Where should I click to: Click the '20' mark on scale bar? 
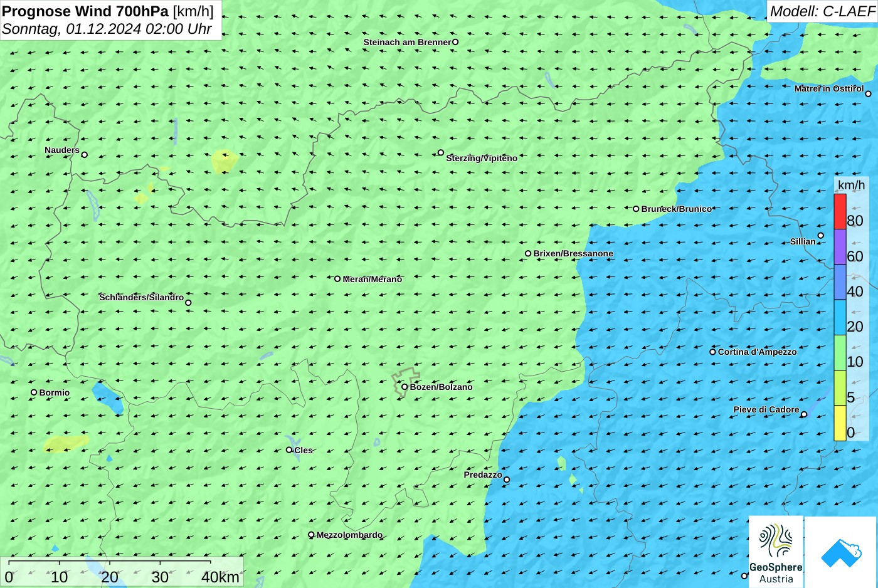click(x=110, y=577)
